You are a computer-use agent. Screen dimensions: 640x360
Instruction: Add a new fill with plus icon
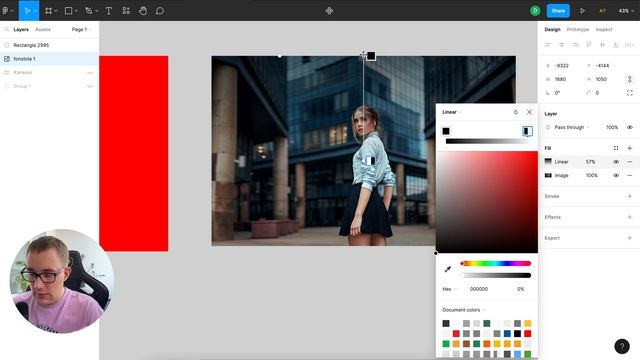[629, 148]
